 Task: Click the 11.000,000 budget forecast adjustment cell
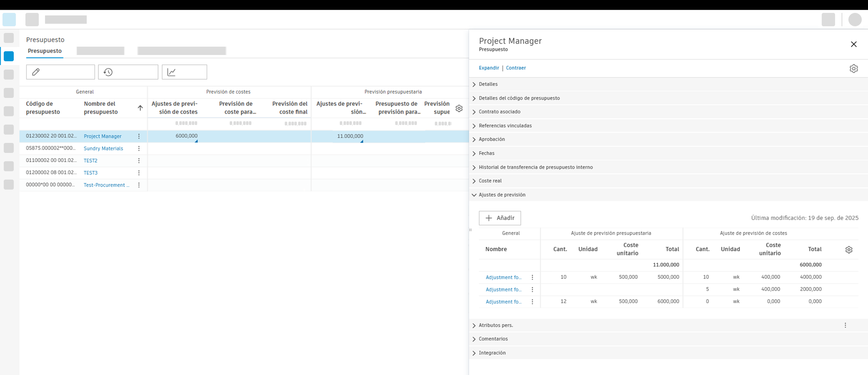click(350, 136)
